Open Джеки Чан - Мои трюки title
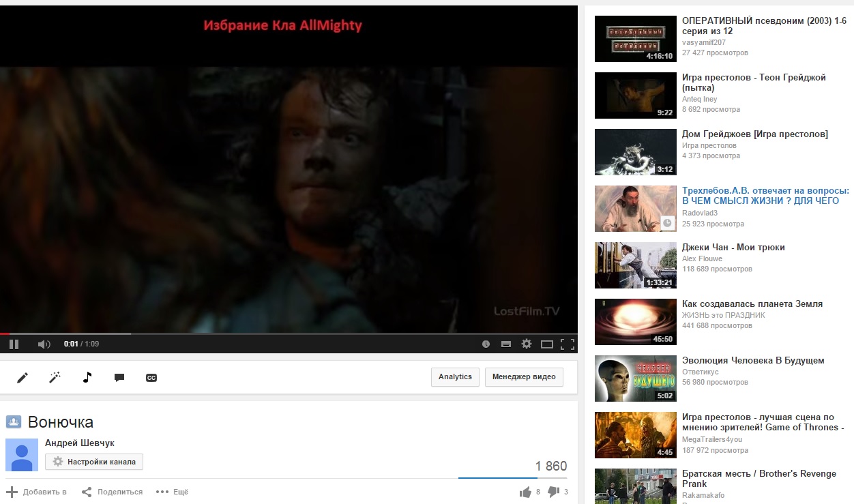 point(733,248)
